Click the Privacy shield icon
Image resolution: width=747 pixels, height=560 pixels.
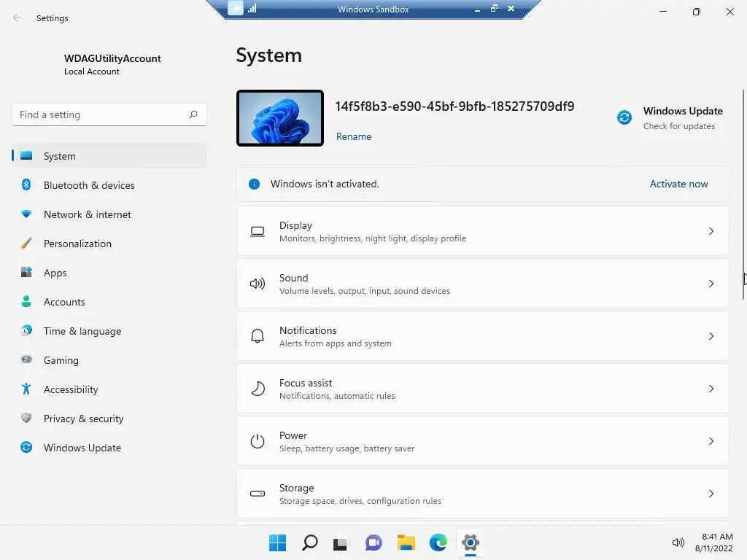point(26,418)
